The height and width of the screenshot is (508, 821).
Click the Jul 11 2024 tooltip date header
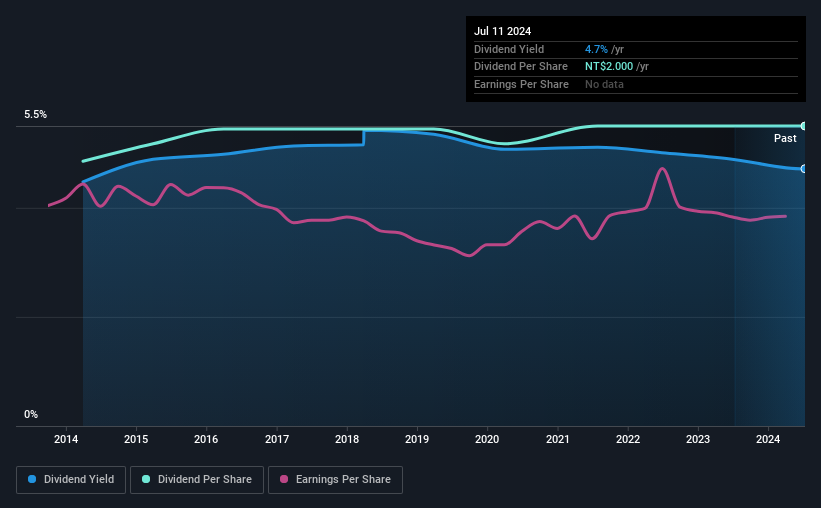(503, 31)
